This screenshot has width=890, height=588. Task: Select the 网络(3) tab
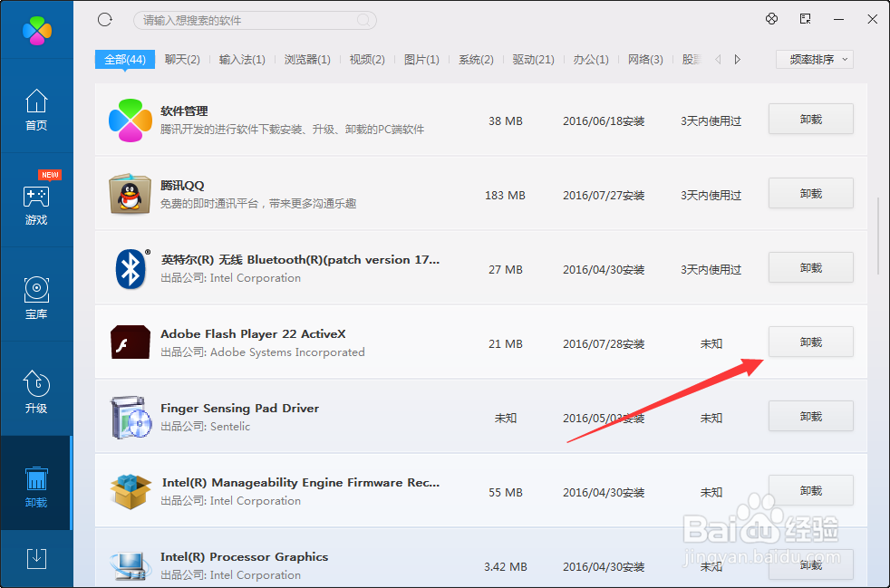(x=645, y=59)
